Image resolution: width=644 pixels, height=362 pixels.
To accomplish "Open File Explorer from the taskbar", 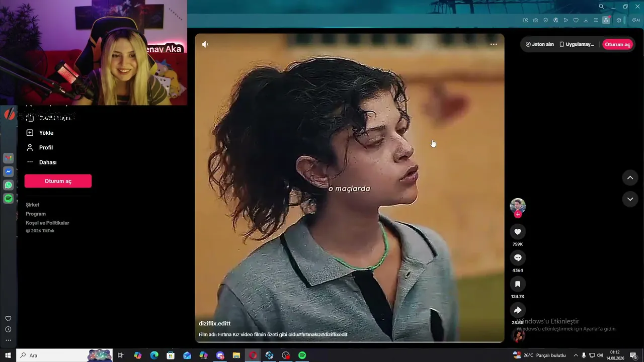I will pyautogui.click(x=236, y=355).
